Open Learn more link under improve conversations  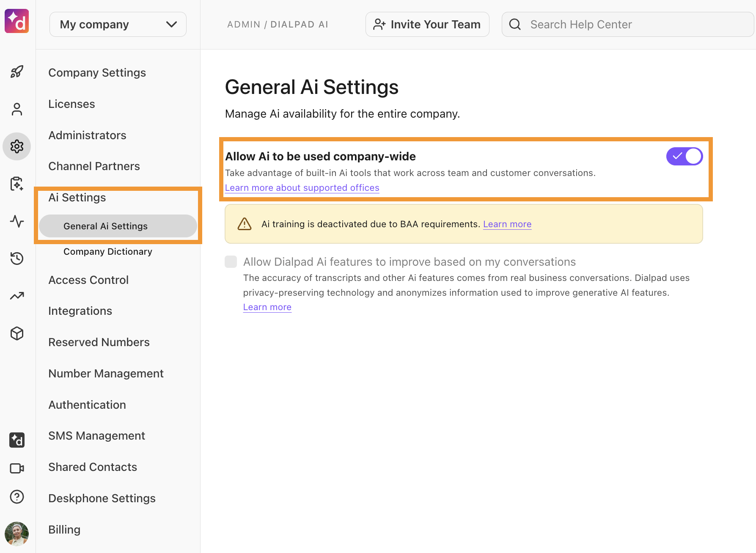tap(267, 307)
